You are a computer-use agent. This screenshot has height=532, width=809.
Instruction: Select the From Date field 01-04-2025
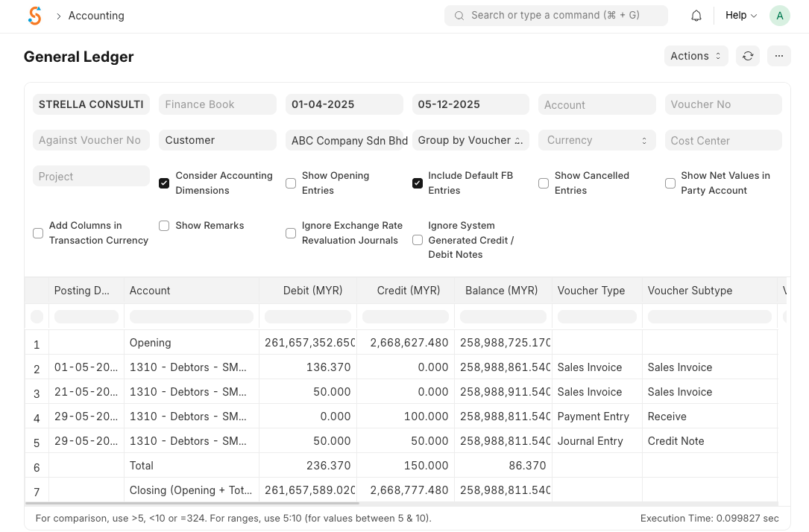click(x=344, y=104)
